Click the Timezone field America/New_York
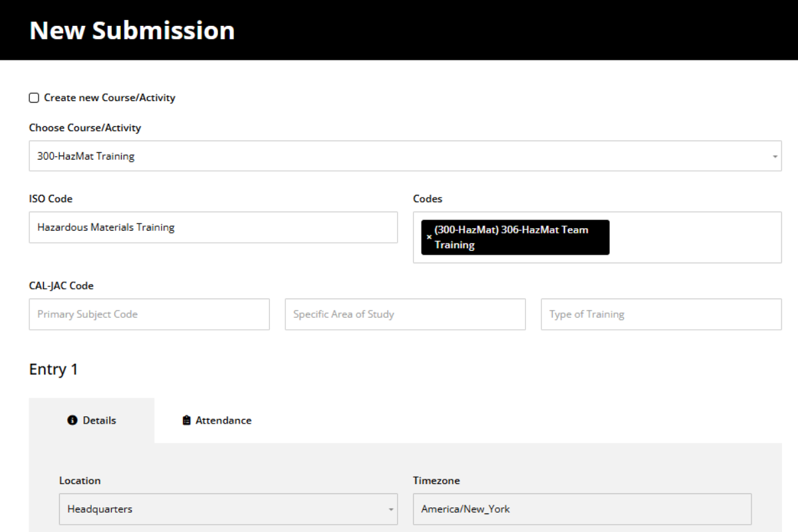The height and width of the screenshot is (532, 798). [582, 509]
